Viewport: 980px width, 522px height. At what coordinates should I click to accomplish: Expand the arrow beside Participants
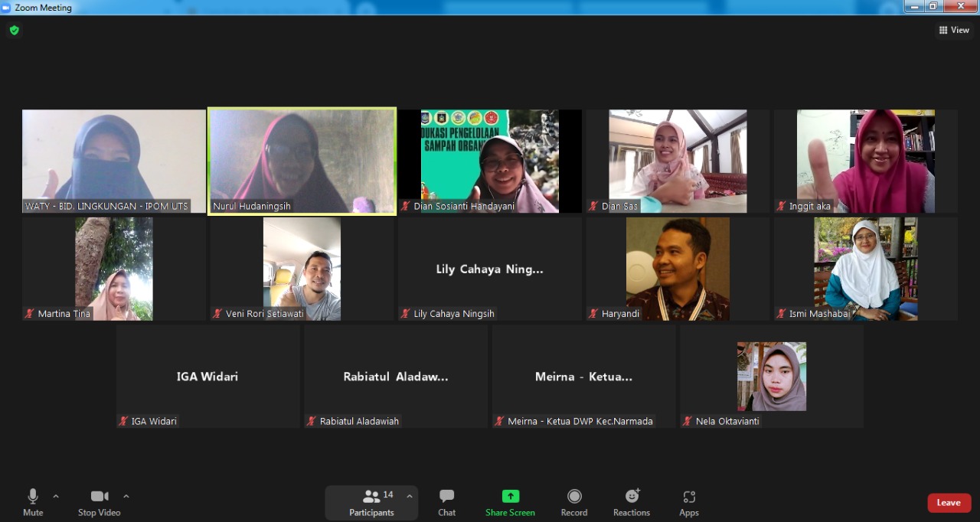pos(409,496)
